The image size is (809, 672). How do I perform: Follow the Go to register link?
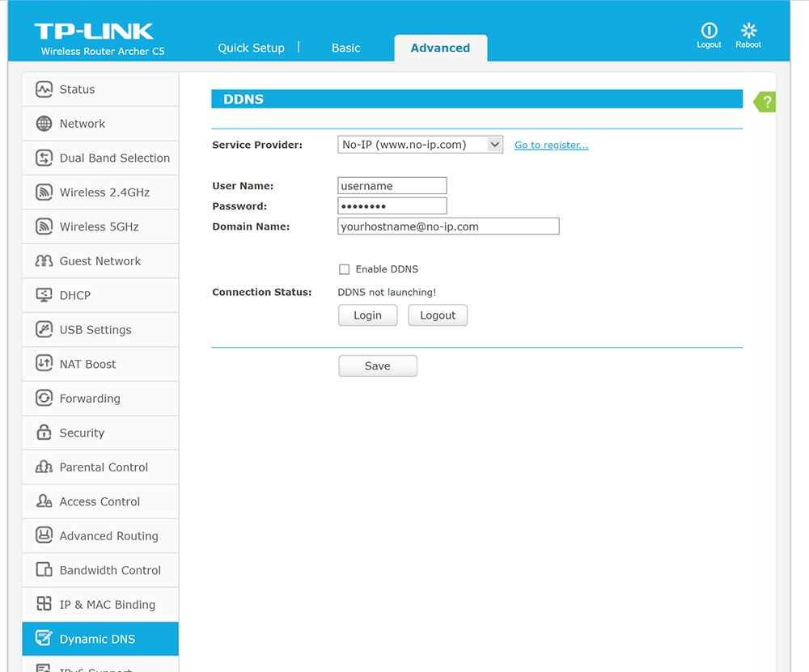pyautogui.click(x=551, y=146)
